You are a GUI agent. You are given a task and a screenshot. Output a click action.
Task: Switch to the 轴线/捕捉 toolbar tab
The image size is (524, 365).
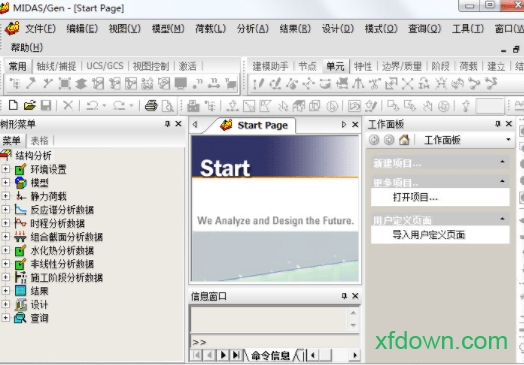pos(56,66)
